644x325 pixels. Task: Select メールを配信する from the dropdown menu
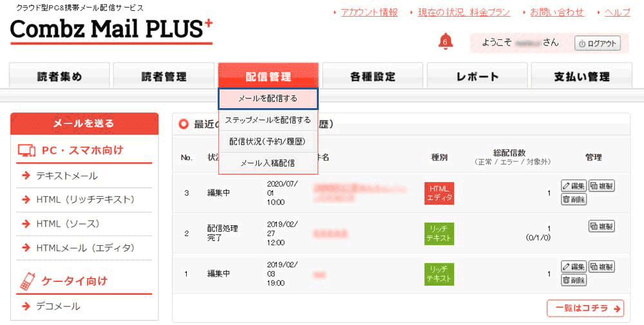pos(268,99)
